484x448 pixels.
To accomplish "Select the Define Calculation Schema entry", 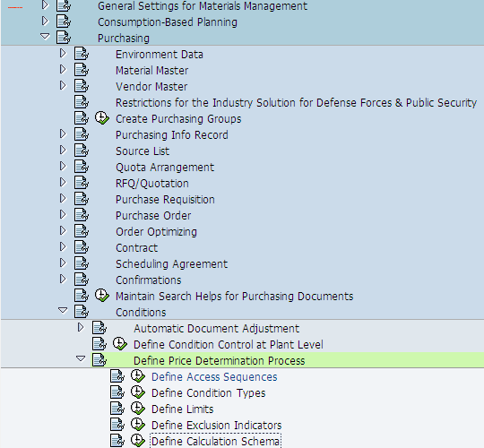I will pos(215,441).
